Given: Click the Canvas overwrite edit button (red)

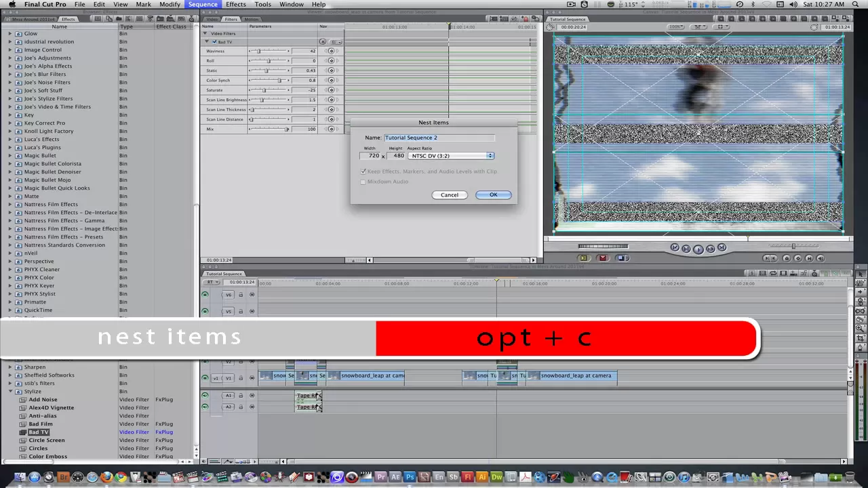Looking at the screenshot, I should tap(603, 258).
